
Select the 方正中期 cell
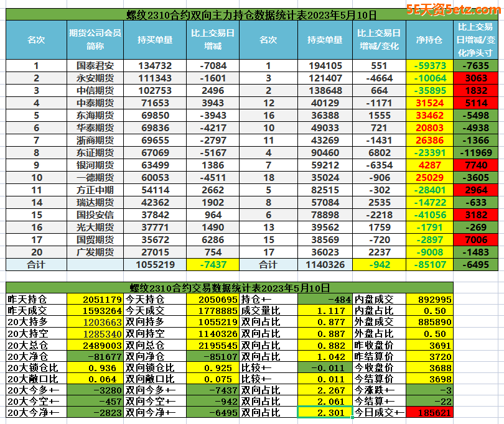tap(95, 190)
